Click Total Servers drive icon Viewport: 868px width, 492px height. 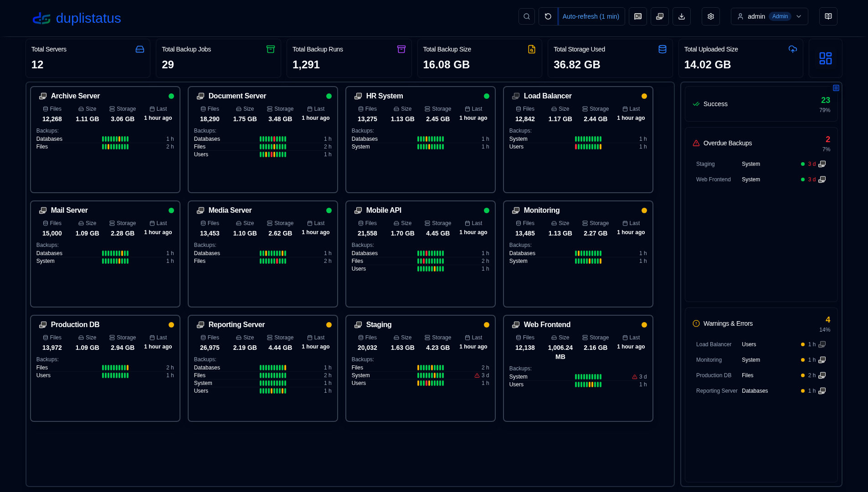coord(140,49)
